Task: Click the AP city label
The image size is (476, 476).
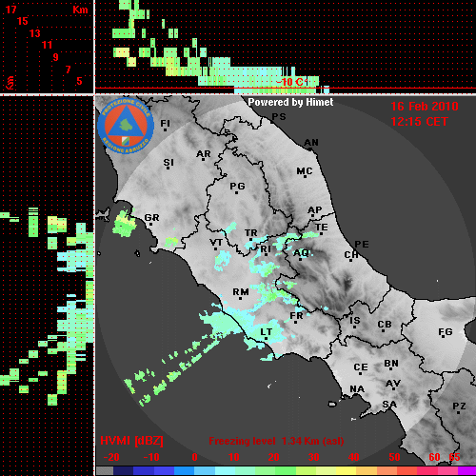Action: 314,210
